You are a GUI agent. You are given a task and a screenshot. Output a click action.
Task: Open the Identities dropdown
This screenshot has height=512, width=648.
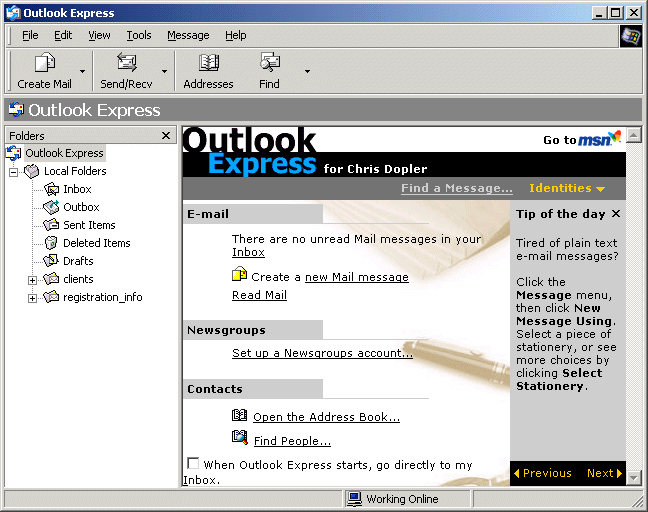click(x=567, y=188)
